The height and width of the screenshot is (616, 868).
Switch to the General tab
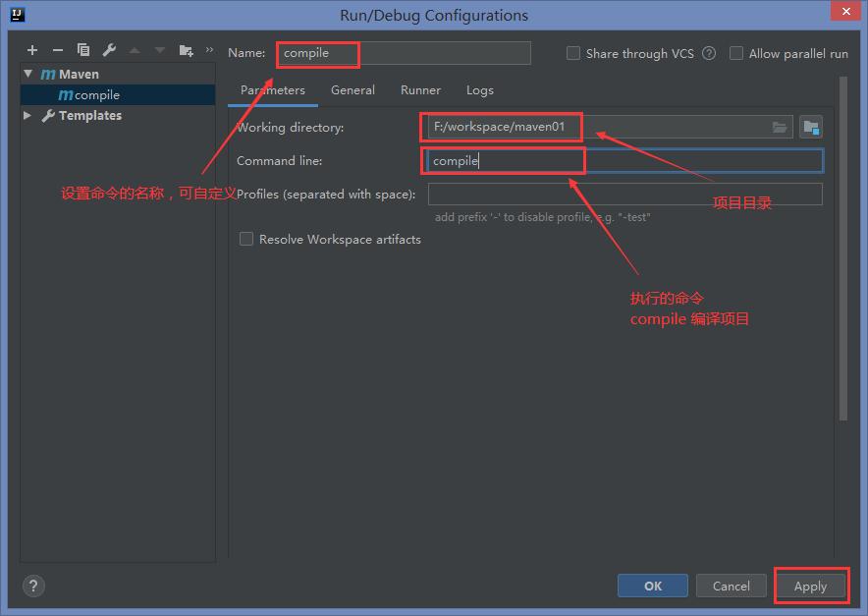(x=353, y=90)
